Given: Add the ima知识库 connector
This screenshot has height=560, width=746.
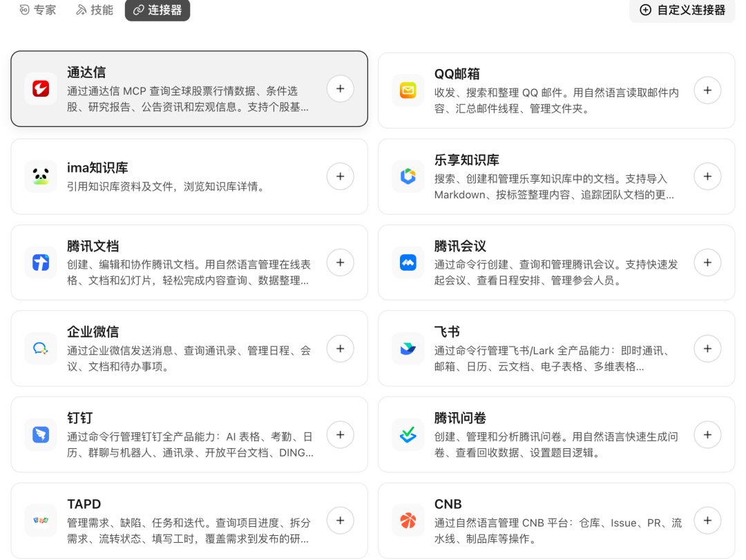Looking at the screenshot, I should [x=340, y=177].
